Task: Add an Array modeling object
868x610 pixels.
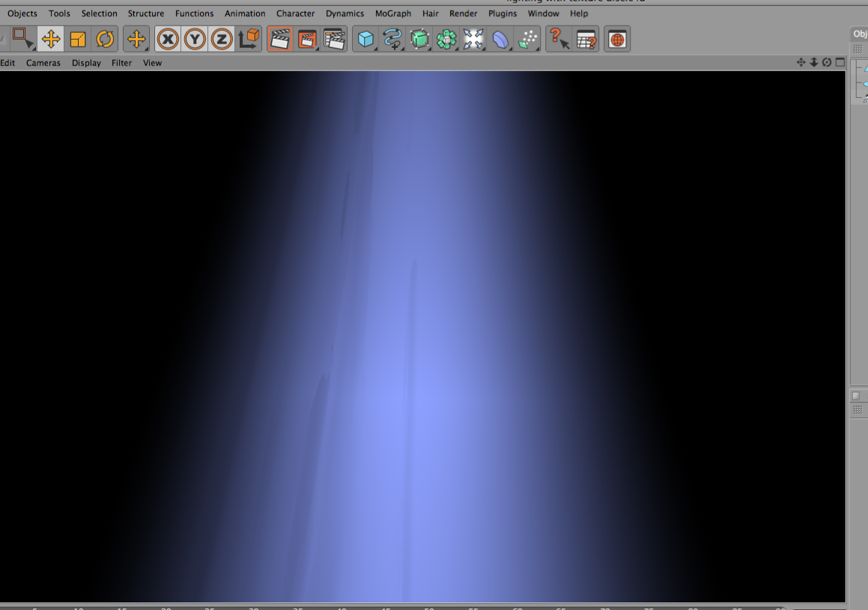Action: [x=446, y=39]
